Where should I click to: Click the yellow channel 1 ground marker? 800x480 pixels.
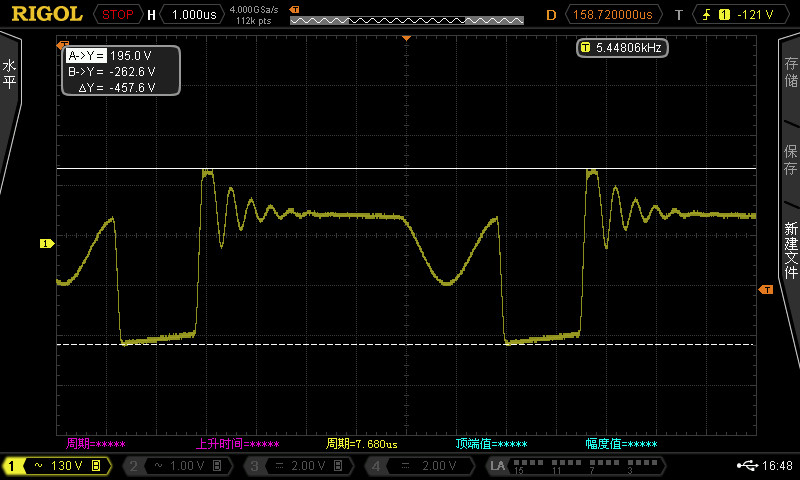45,243
